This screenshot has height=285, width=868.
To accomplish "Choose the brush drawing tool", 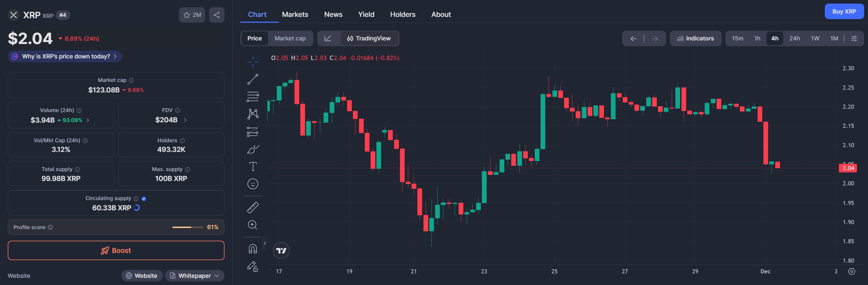I will pyautogui.click(x=253, y=149).
